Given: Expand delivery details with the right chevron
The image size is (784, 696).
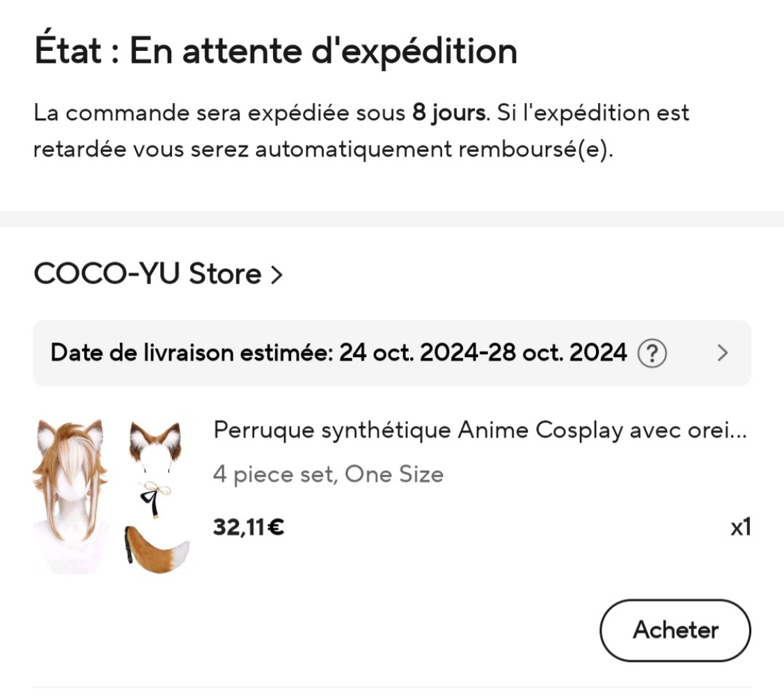Looking at the screenshot, I should (x=722, y=354).
